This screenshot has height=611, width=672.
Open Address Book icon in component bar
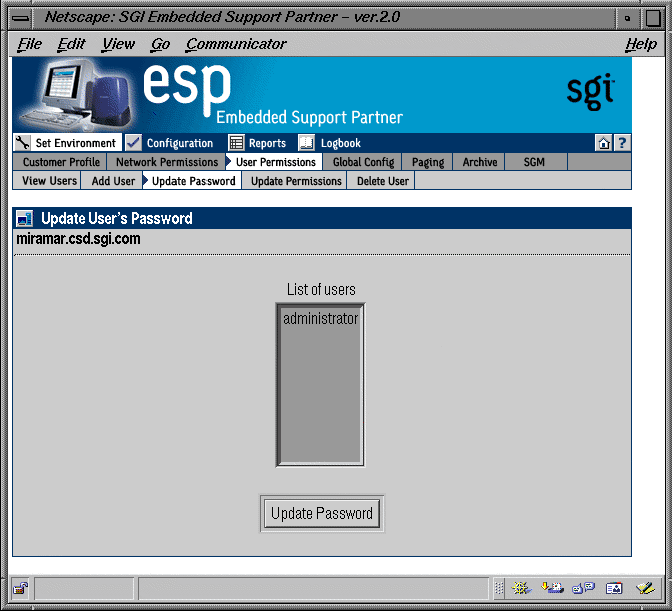(614, 588)
